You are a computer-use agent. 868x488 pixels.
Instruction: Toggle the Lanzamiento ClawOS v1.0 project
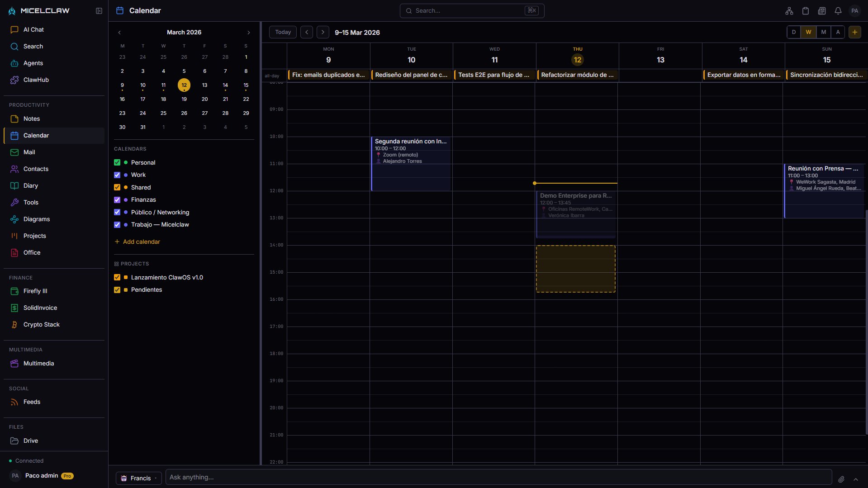click(117, 277)
